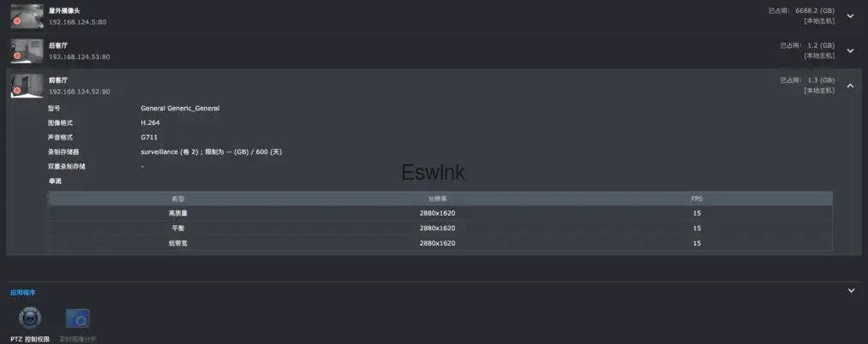Expand the 后客厅 camera details

click(x=850, y=50)
